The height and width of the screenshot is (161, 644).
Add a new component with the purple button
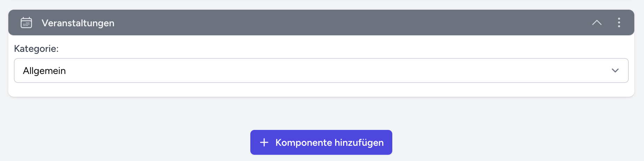tap(321, 142)
